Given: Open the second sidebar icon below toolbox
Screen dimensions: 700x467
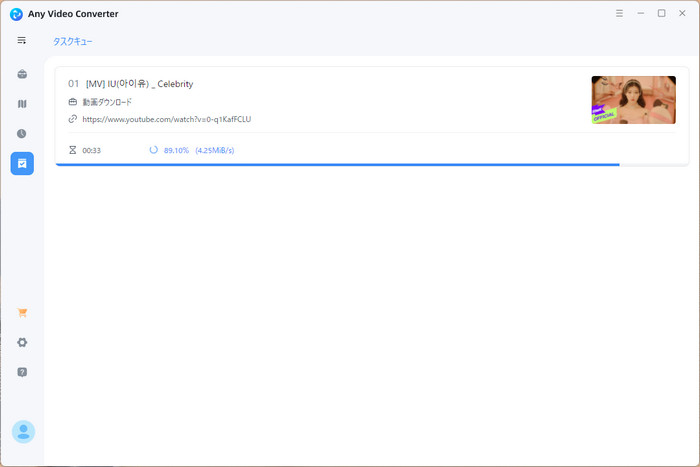Looking at the screenshot, I should pyautogui.click(x=22, y=104).
